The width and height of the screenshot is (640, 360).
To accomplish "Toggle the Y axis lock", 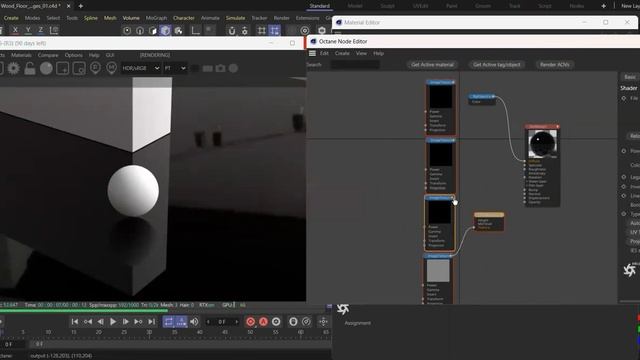I will tap(28, 30).
